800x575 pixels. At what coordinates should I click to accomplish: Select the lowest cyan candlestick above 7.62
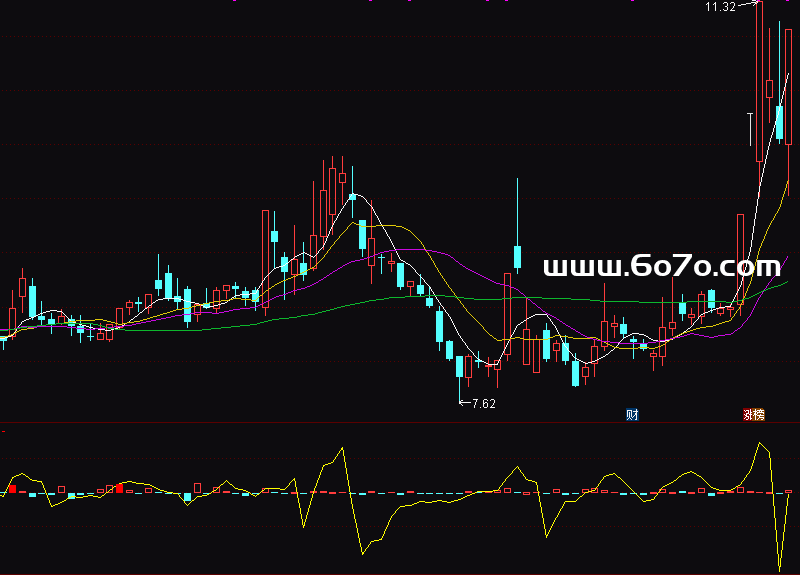tap(460, 366)
